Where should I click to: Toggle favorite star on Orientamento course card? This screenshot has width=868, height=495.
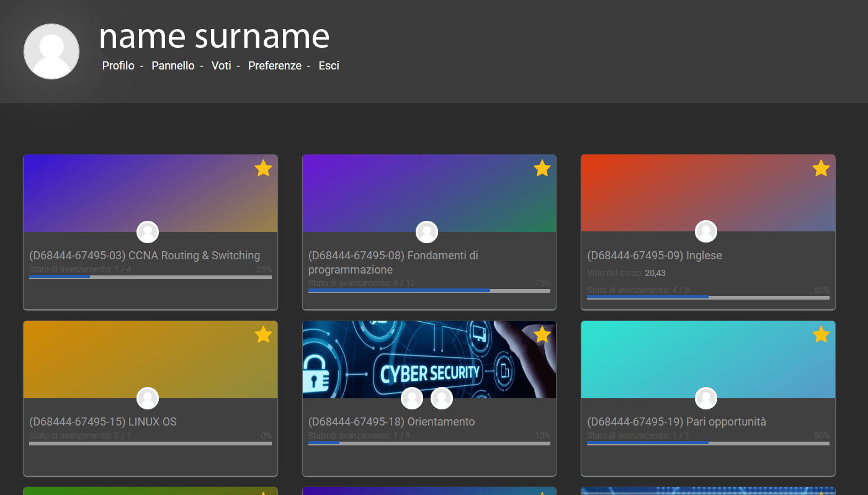542,335
